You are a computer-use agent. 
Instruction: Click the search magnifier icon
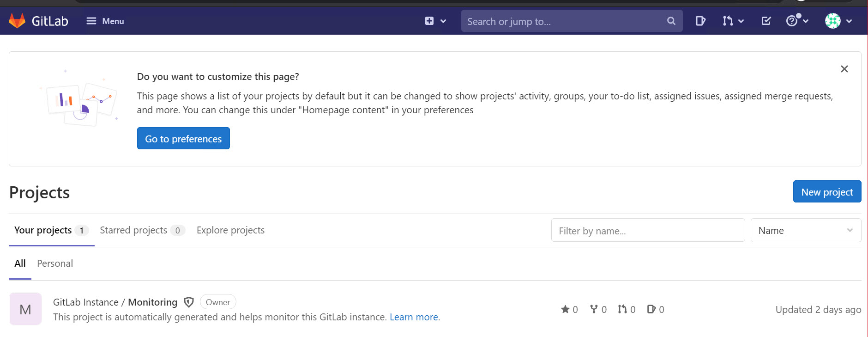671,21
